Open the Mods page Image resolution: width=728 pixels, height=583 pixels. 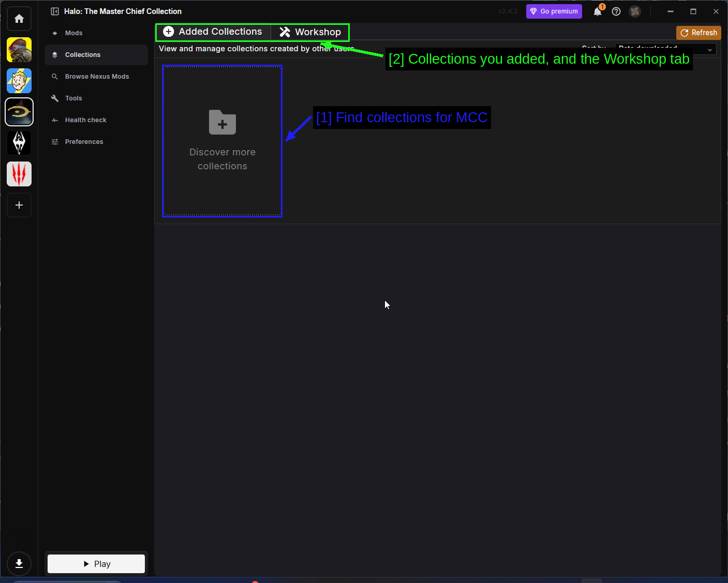[96, 33]
